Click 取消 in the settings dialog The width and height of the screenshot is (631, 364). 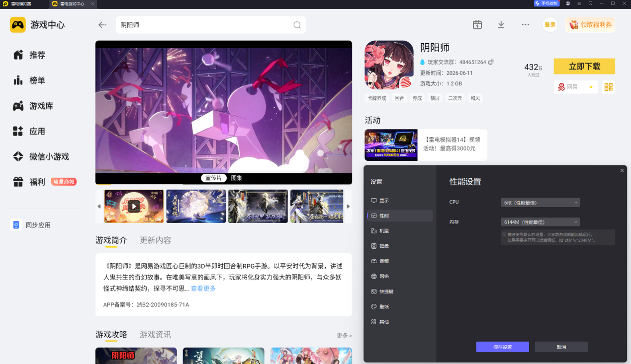(561, 347)
